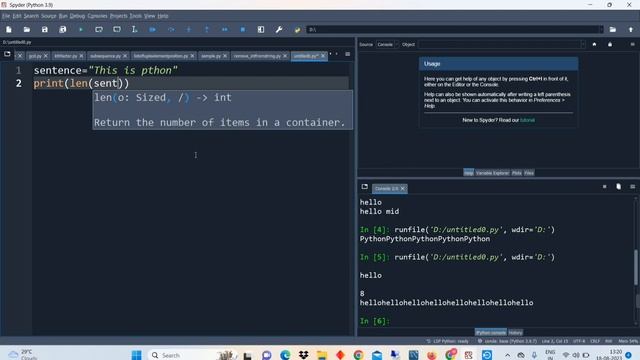Open the Consoles menu

(x=97, y=16)
